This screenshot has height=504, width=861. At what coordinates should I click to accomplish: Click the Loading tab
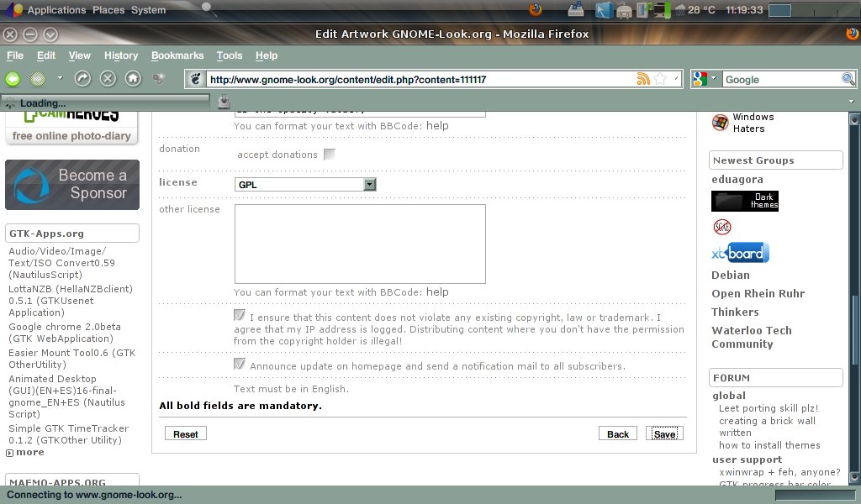(x=106, y=102)
